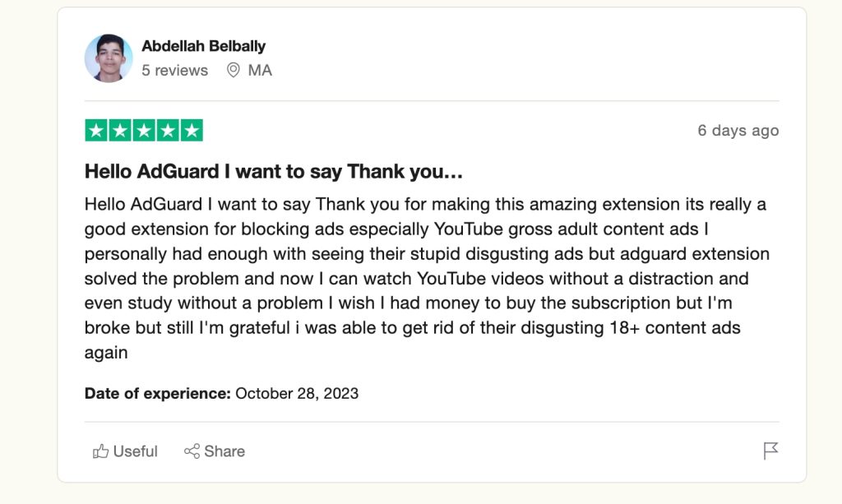Click the share network icon
Viewport: 842px width, 504px height.
[x=192, y=451]
